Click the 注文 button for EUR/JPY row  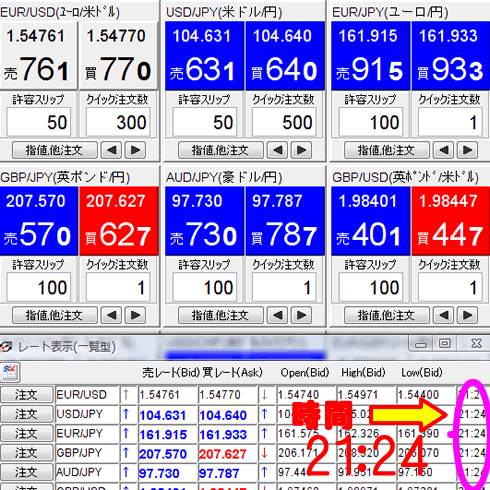tap(27, 434)
